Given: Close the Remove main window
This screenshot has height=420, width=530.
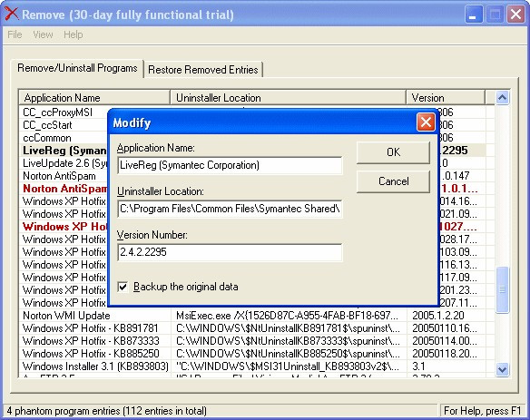Looking at the screenshot, I should 515,15.
